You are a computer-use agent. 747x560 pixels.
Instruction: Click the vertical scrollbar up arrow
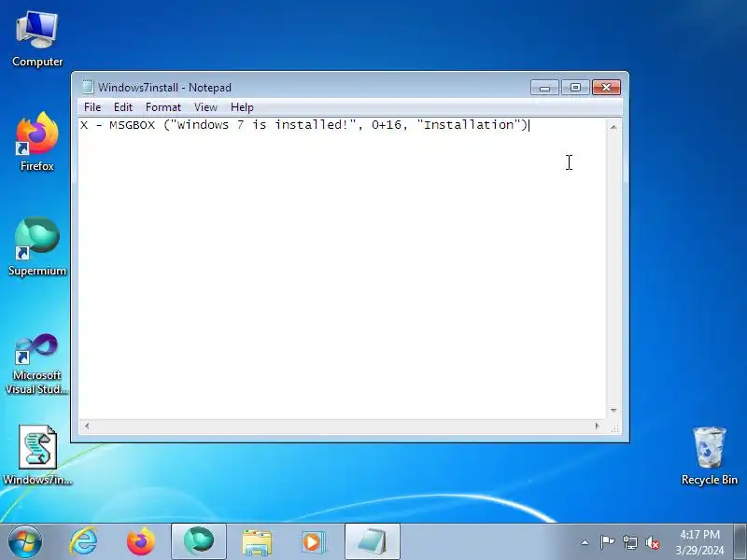click(x=613, y=127)
